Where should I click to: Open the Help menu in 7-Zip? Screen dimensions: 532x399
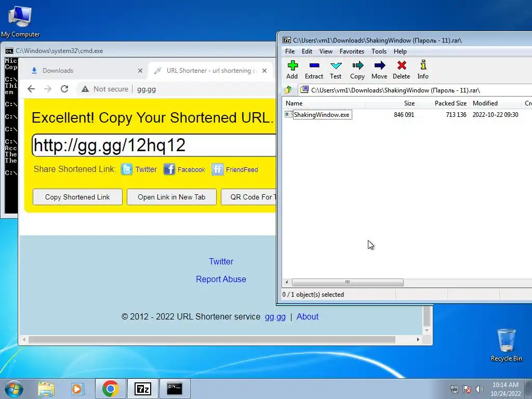coord(400,51)
